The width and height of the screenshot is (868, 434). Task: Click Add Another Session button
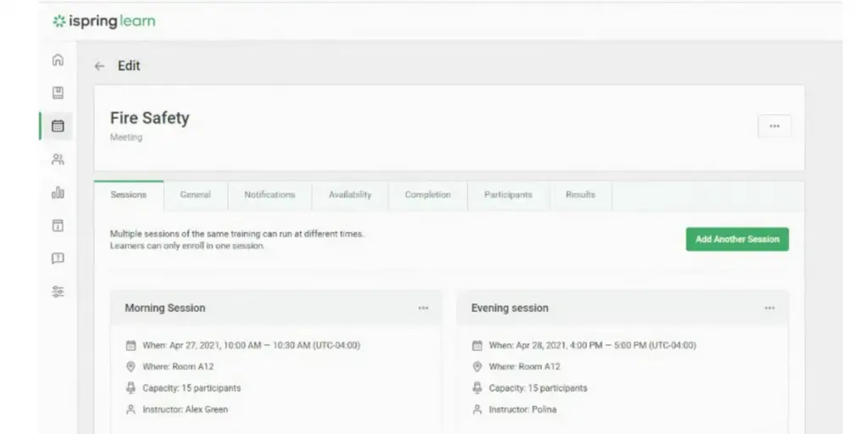pos(737,239)
